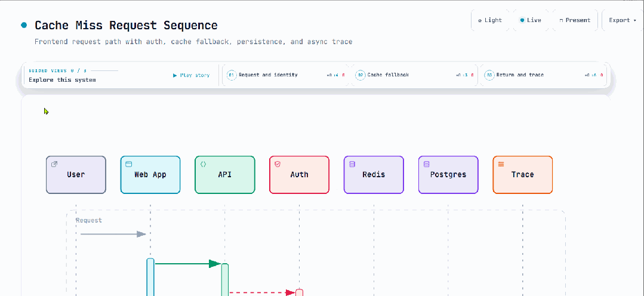
Task: Click the external-link icon on User node
Action: point(54,164)
